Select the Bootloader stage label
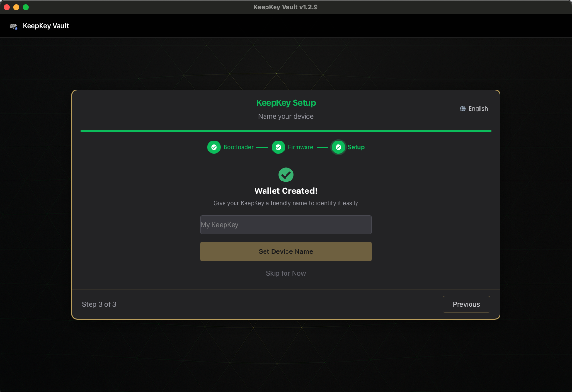 tap(238, 147)
